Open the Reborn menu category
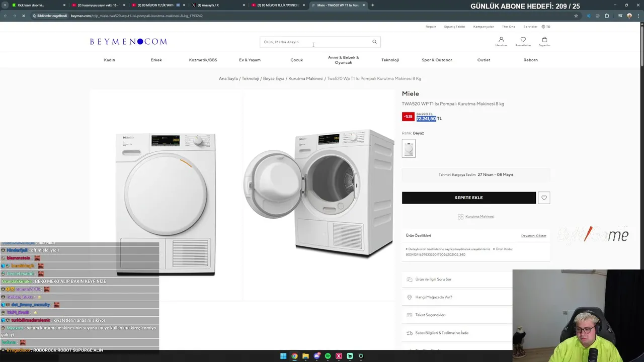 tap(531, 60)
